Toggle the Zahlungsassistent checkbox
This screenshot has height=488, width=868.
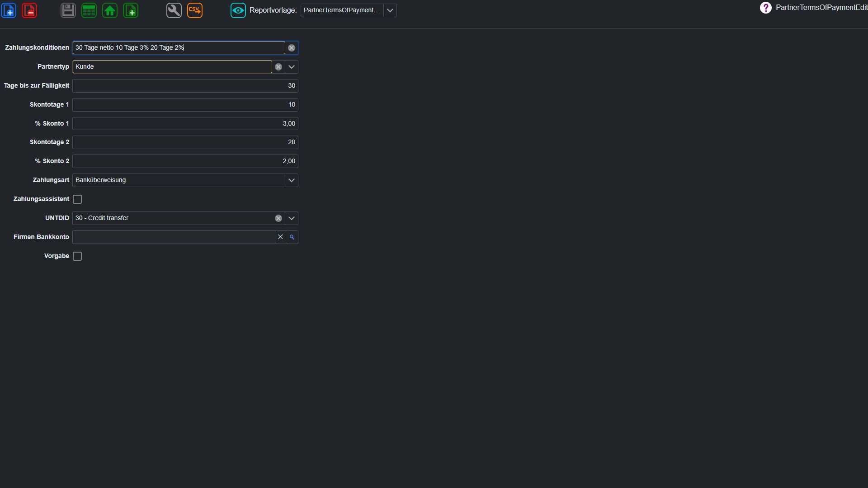pos(77,199)
